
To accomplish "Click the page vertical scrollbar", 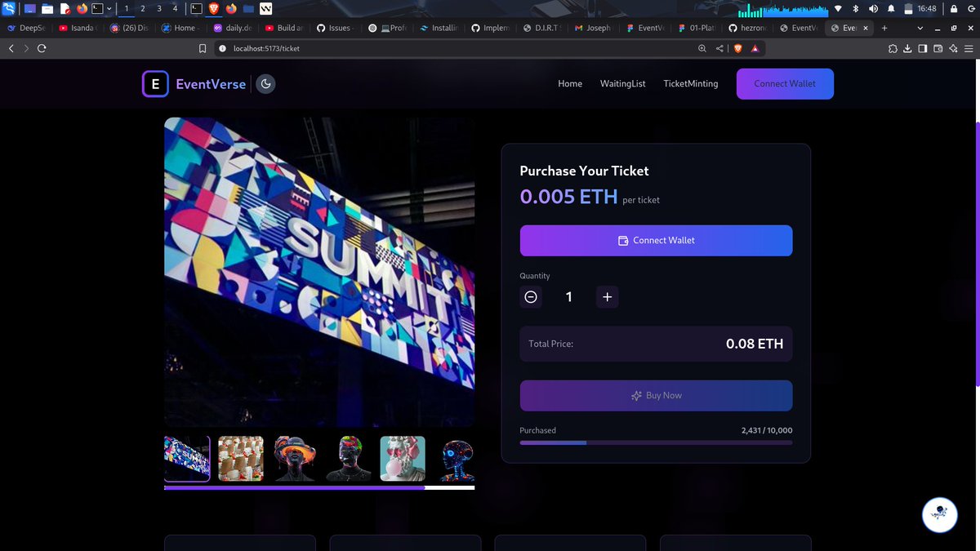I will [x=977, y=253].
